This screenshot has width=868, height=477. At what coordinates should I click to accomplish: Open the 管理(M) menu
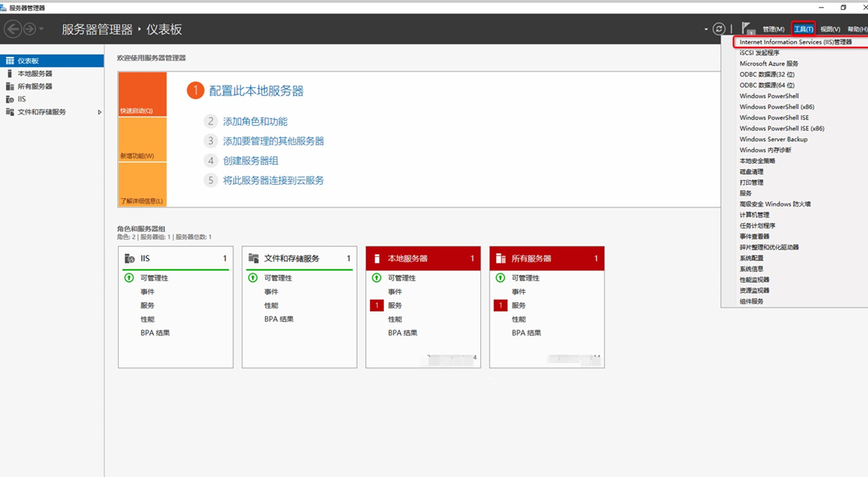coord(773,30)
